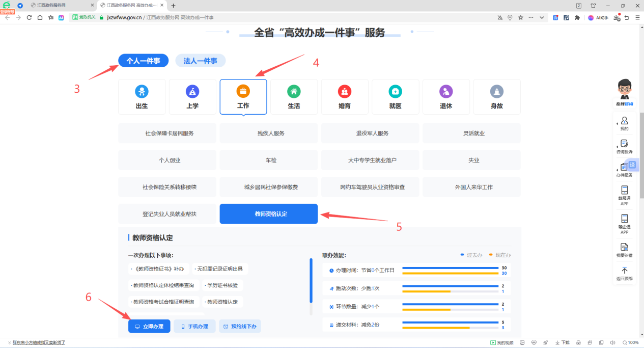The width and height of the screenshot is (644, 348).
Task: Open the 上学 category icon
Action: 192,92
